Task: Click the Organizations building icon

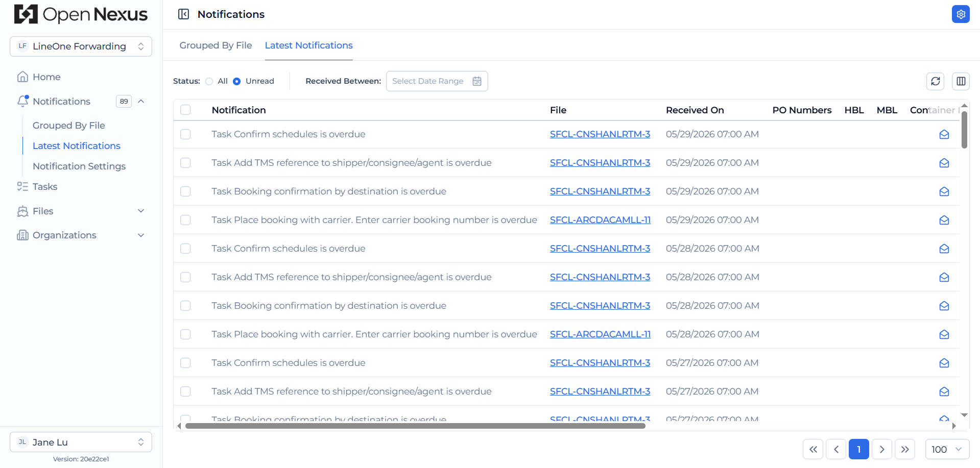Action: (22, 235)
